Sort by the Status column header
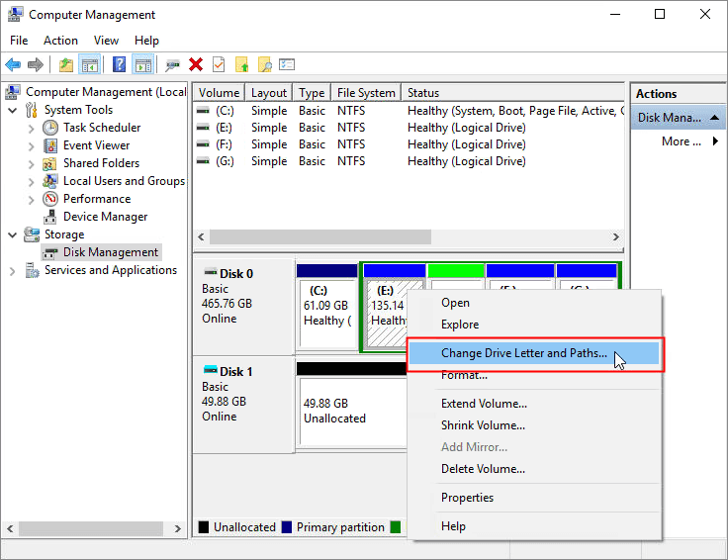This screenshot has height=560, width=728. pos(513,93)
